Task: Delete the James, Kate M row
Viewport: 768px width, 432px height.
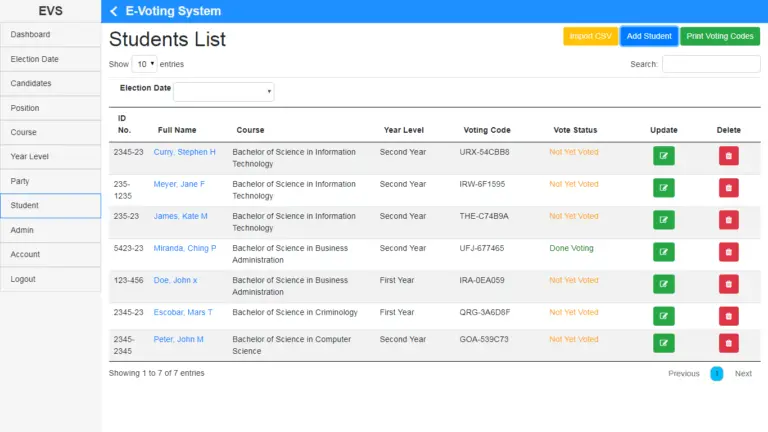Action: point(728,220)
